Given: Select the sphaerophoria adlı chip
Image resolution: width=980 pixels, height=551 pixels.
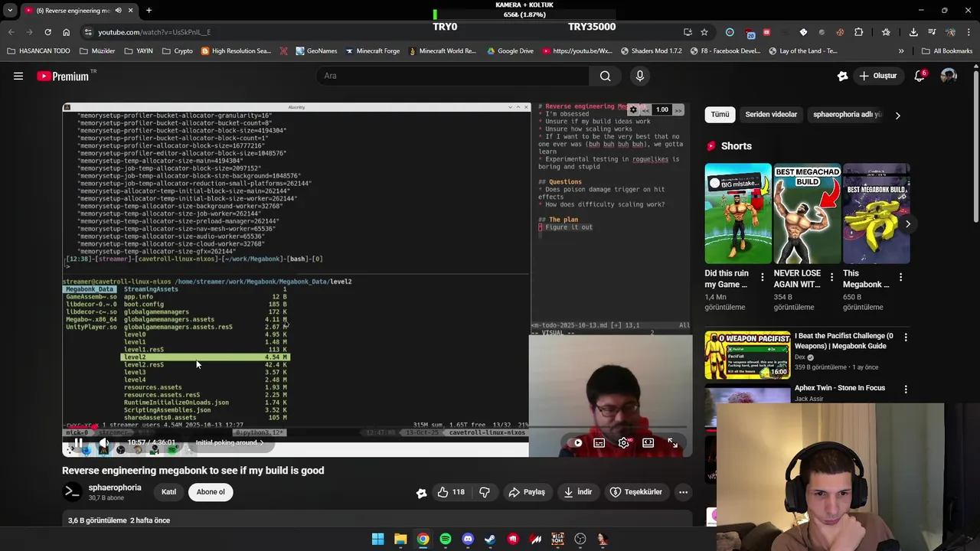Looking at the screenshot, I should click(x=847, y=115).
